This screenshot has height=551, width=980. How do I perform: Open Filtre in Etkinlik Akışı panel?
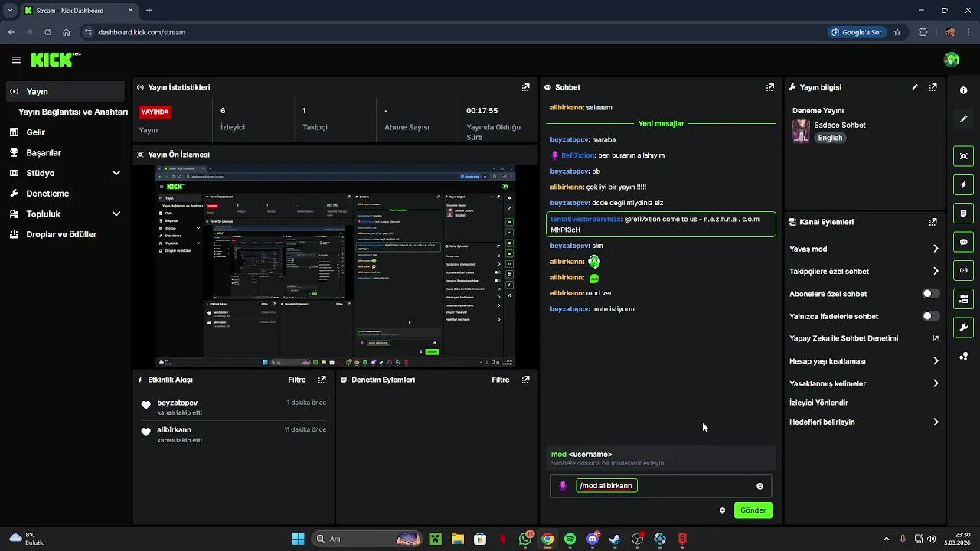coord(297,380)
